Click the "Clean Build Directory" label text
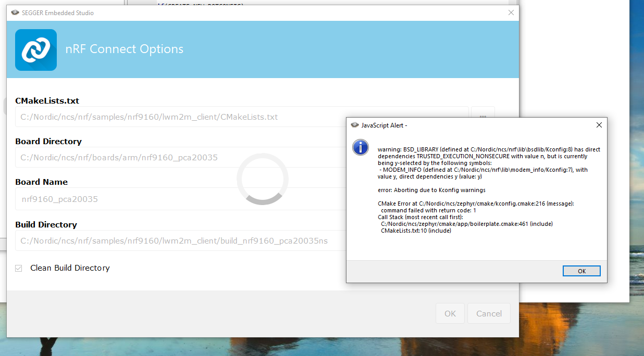The image size is (644, 356). click(70, 268)
